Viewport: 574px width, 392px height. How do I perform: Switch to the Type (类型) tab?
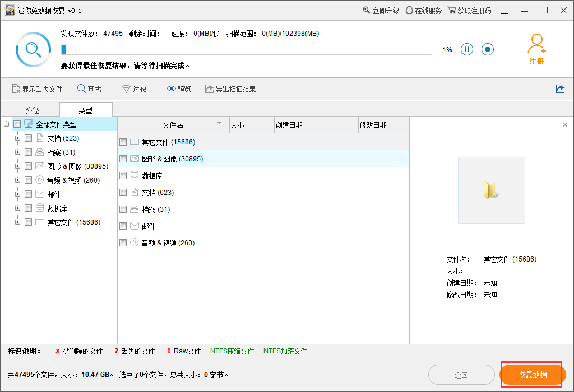(86, 110)
